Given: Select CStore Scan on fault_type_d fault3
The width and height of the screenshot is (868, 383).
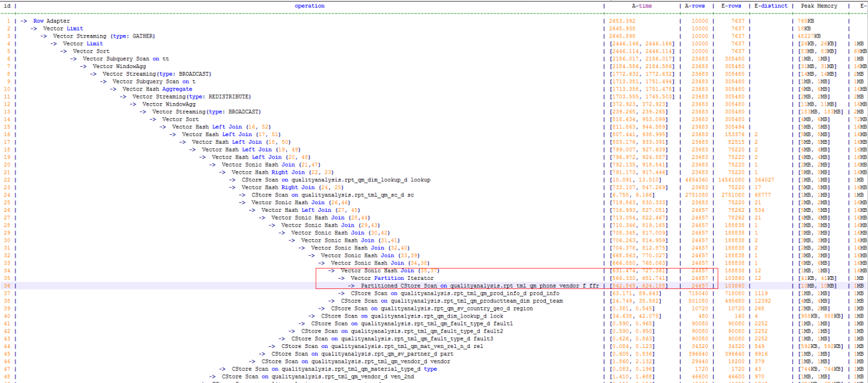Looking at the screenshot, I should pyautogui.click(x=386, y=338).
